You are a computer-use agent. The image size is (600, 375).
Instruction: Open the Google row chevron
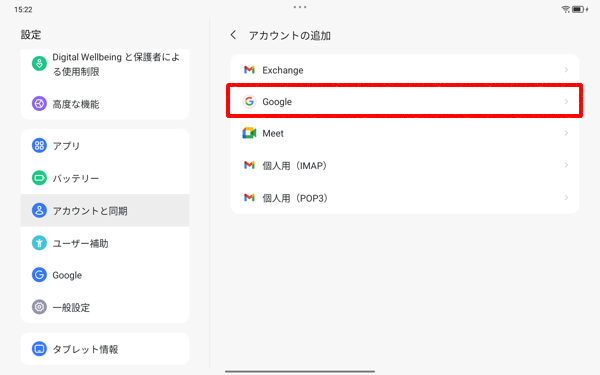tap(566, 101)
